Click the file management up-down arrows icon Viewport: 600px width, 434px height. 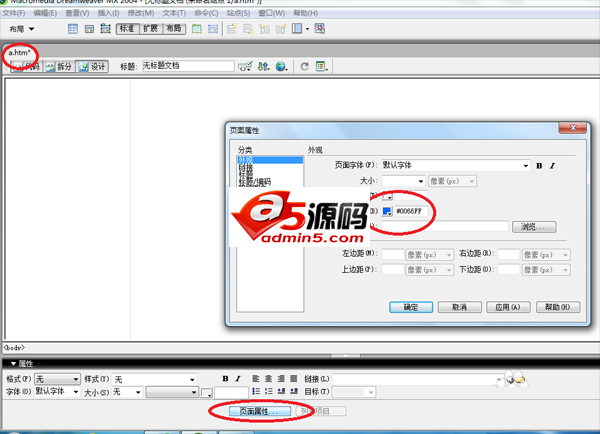263,67
